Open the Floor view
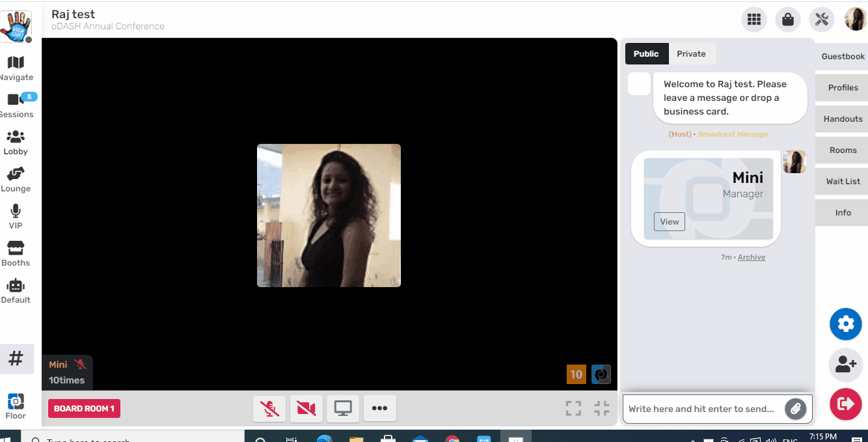The height and width of the screenshot is (442, 868). (x=16, y=407)
